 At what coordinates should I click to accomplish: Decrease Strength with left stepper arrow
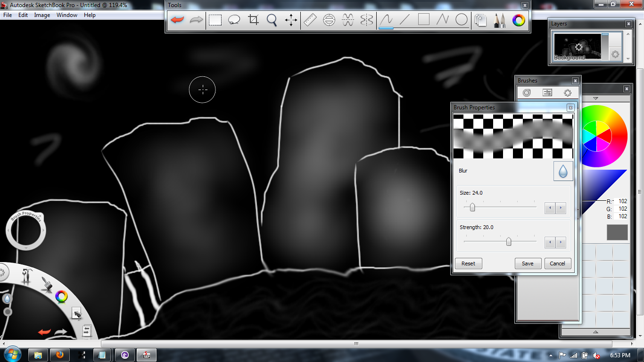click(x=550, y=242)
